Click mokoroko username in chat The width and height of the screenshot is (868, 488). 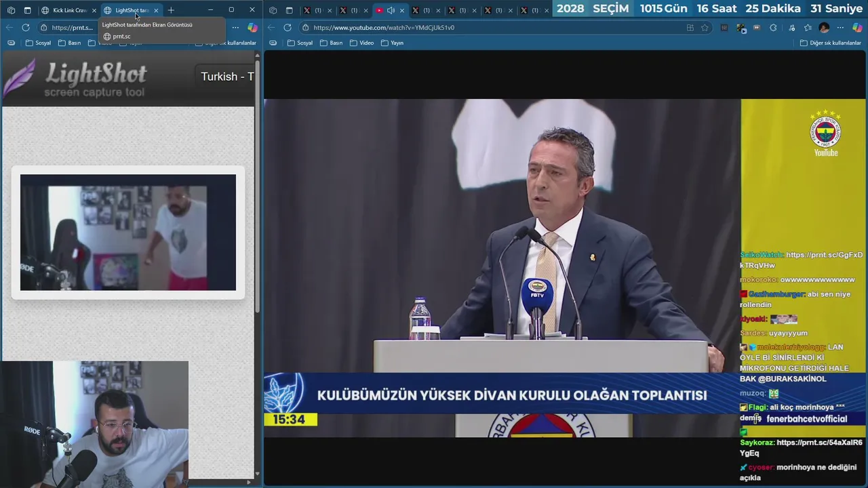coord(758,279)
